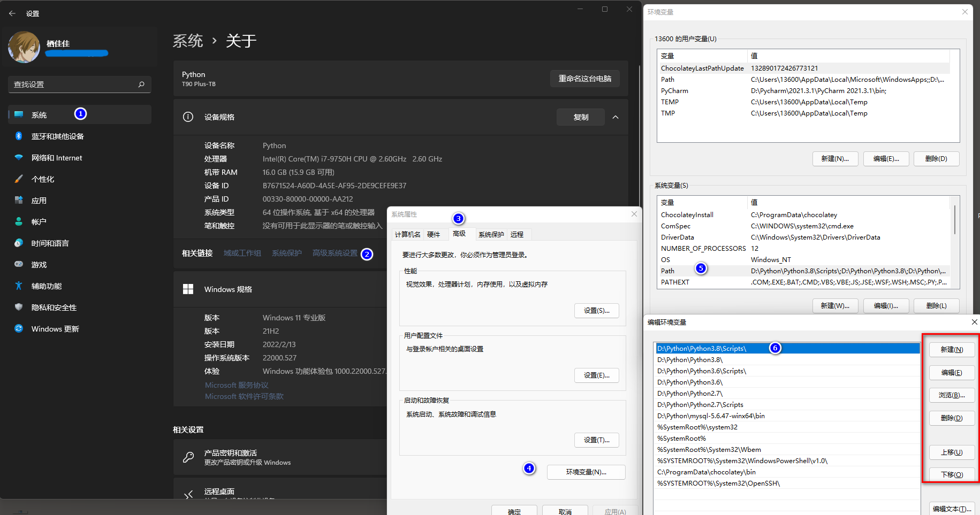
Task: Open 帐户 settings
Action: 80,222
